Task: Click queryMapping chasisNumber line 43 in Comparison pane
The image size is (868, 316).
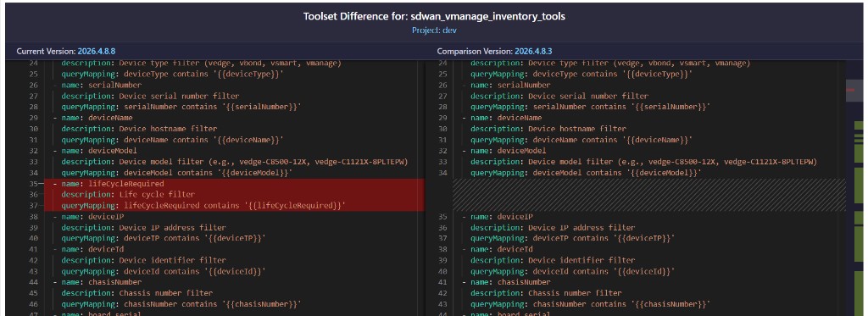Action: (591, 304)
